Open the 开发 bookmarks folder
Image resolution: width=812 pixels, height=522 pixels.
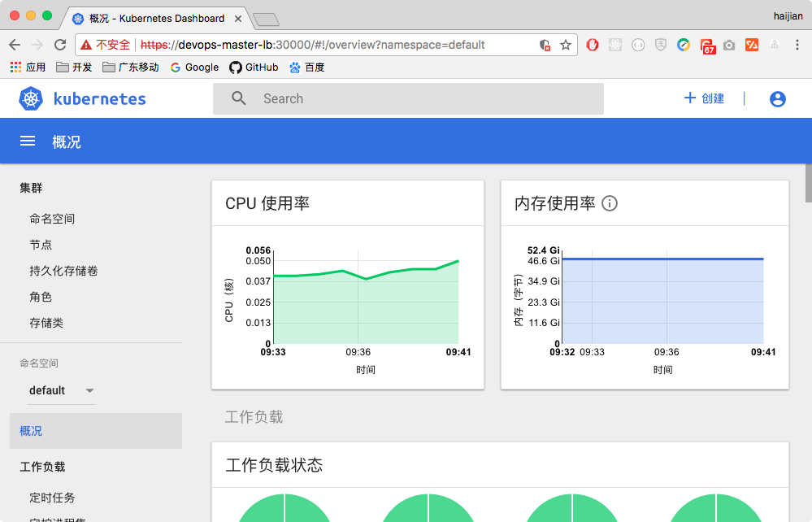pos(74,67)
